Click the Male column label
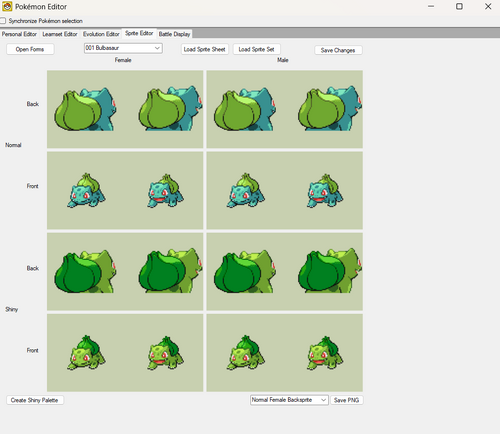Image resolution: width=500 pixels, height=434 pixels. (x=283, y=60)
